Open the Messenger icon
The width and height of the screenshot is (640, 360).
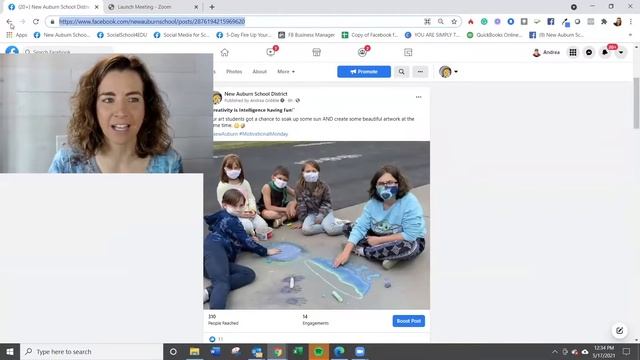[x=589, y=52]
